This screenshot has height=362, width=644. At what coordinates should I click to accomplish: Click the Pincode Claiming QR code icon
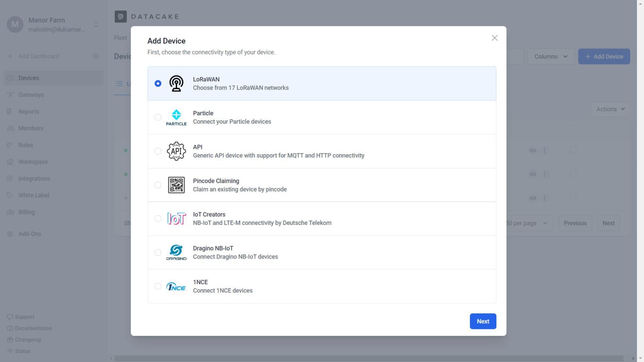176,185
